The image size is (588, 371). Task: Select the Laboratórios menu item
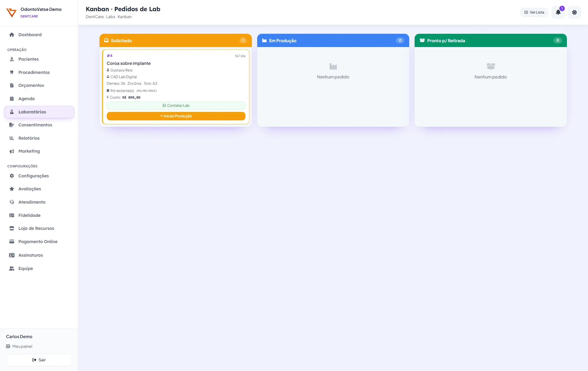pos(40,112)
